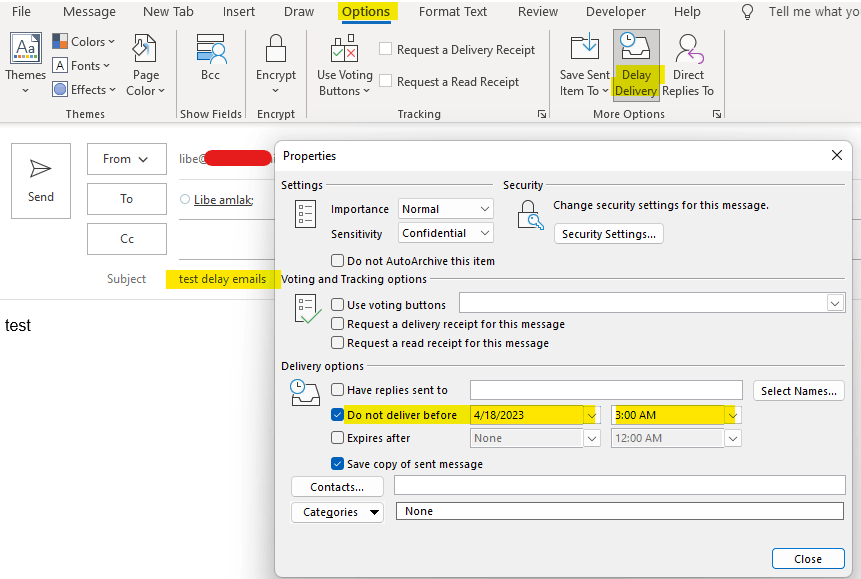Open the delivery date 4/18/2023 dropdown
Screen dimensions: 861x579
(591, 415)
